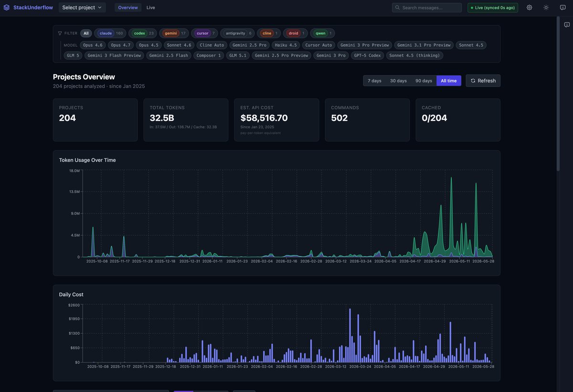Click the Projects 204 stat card
Image resolution: width=573 pixels, height=392 pixels.
tap(95, 120)
